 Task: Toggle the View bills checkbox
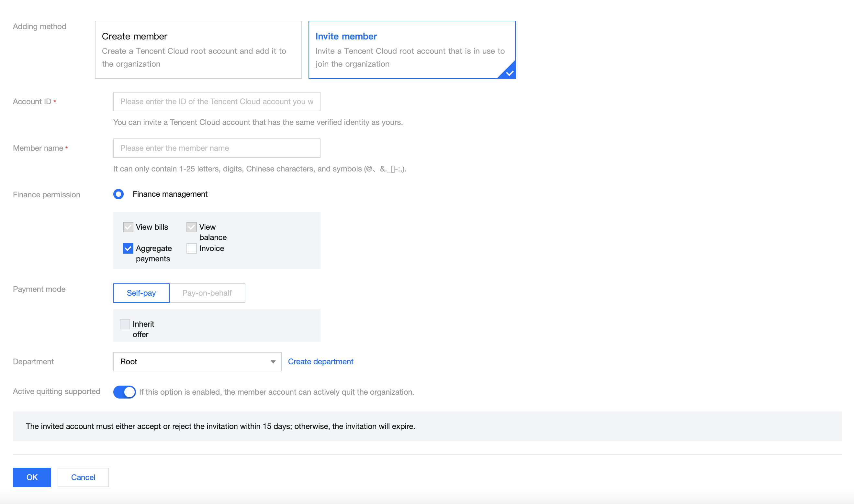(x=128, y=227)
